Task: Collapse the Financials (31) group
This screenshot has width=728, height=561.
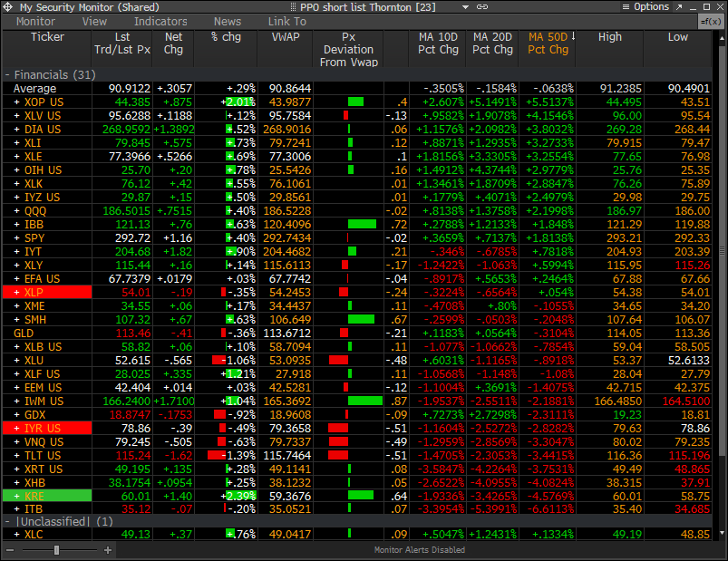Action: coord(7,75)
